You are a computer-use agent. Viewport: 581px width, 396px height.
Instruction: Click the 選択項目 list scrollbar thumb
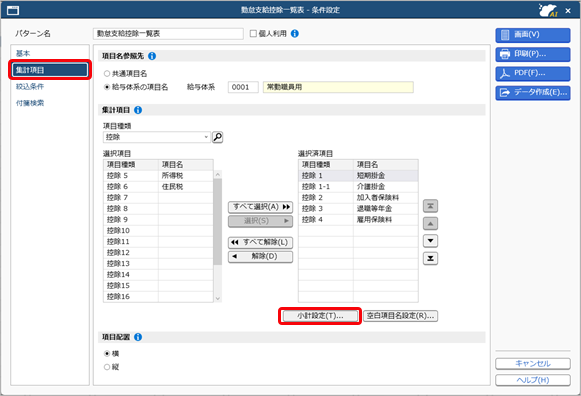point(218,222)
